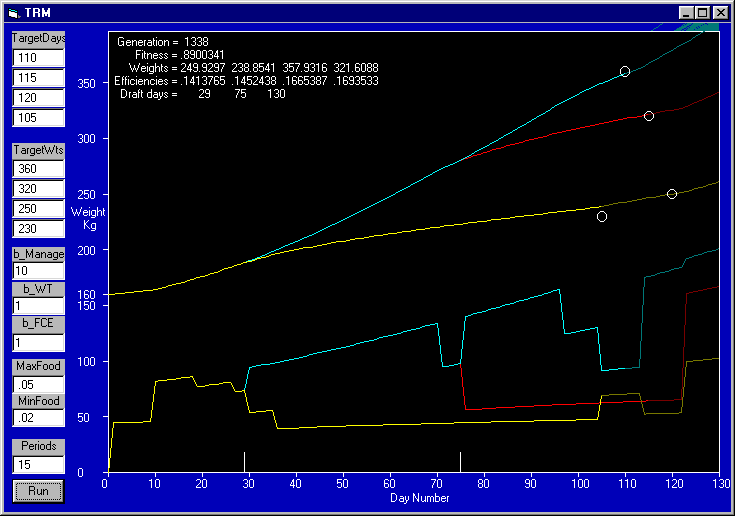Click the TargetDays box with value 120
Image resolution: width=735 pixels, height=516 pixels.
38,98
